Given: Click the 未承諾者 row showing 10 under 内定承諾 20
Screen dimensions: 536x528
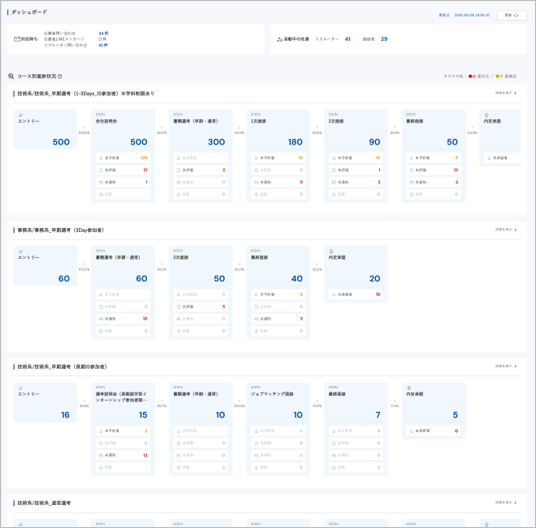Looking at the screenshot, I should (356, 294).
